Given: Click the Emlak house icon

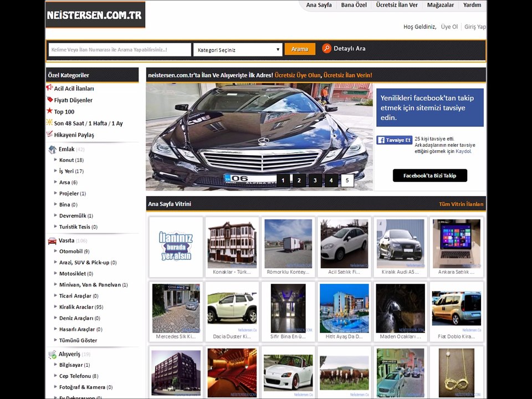Looking at the screenshot, I should click(x=52, y=149).
